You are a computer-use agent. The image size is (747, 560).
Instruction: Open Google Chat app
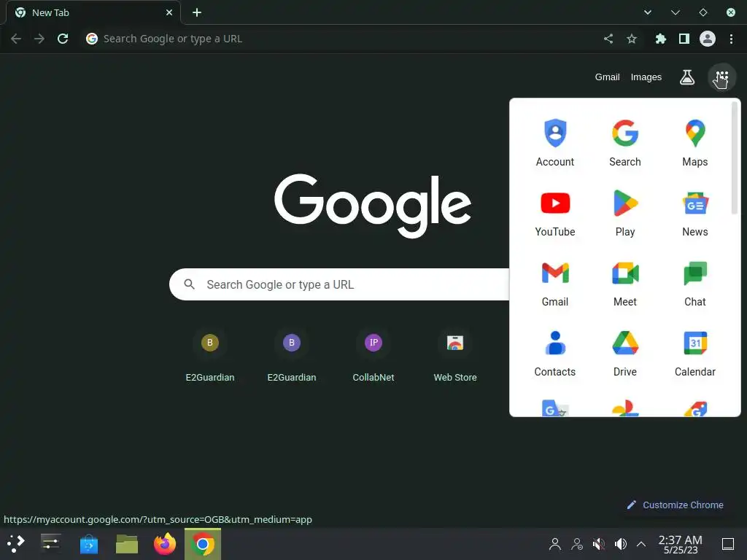tap(695, 283)
